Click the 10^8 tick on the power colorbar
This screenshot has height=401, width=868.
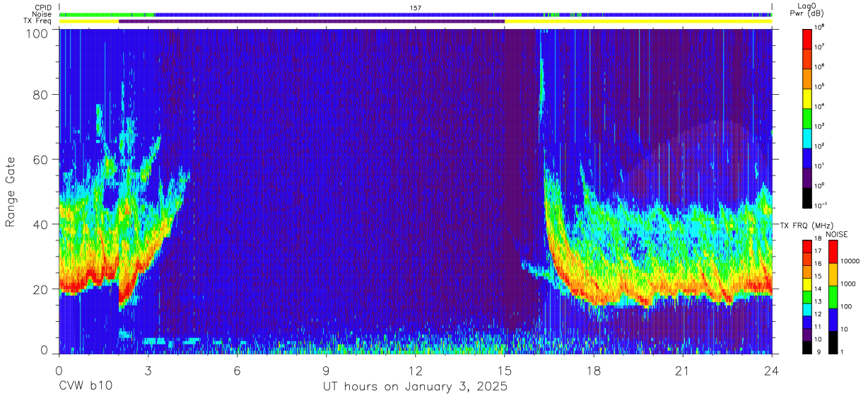(820, 27)
